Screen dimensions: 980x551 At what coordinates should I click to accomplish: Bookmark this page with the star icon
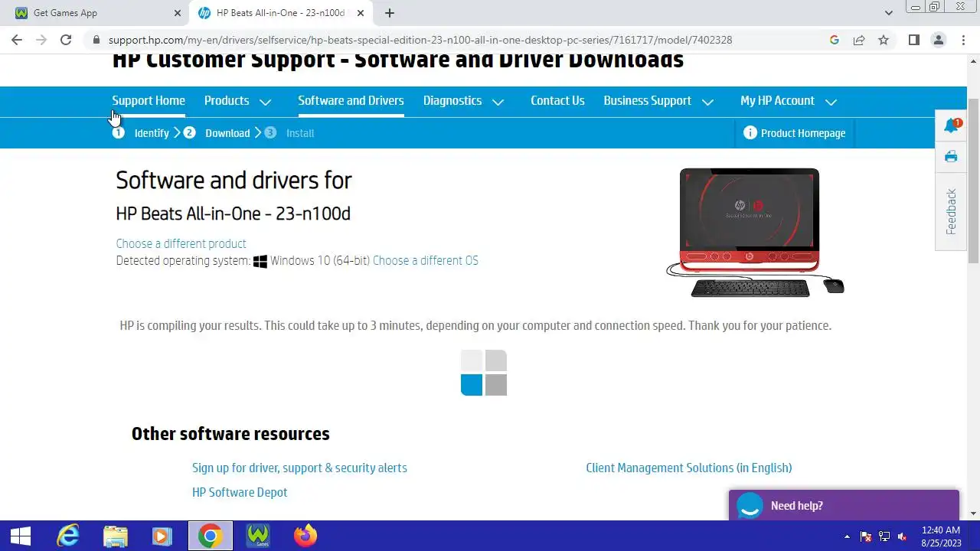[884, 40]
